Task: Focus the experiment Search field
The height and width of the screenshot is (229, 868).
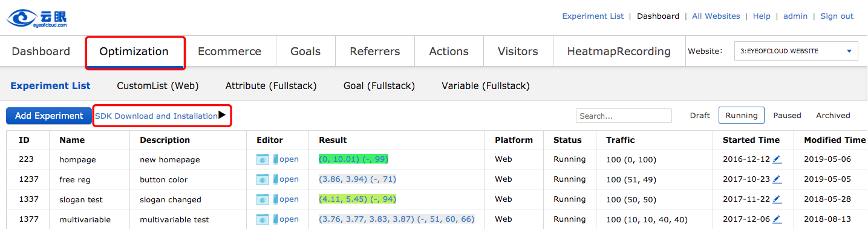Action: [624, 116]
